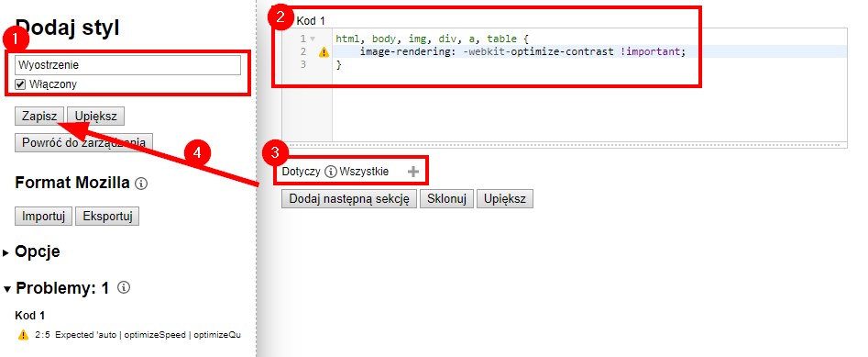Click the warning icon in Problemy list
The height and width of the screenshot is (357, 868).
pos(23,334)
